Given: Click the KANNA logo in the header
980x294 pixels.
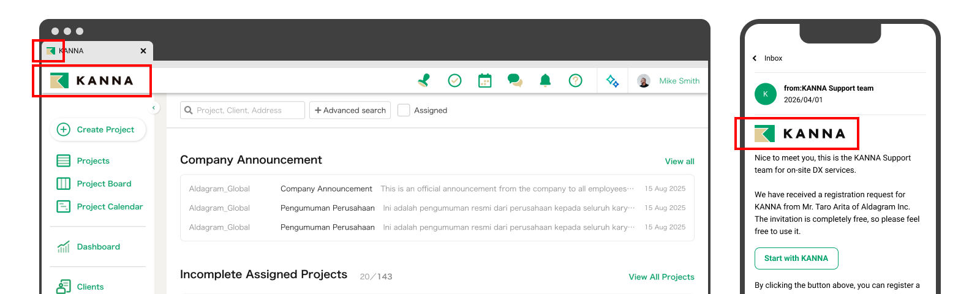Looking at the screenshot, I should pyautogui.click(x=92, y=80).
